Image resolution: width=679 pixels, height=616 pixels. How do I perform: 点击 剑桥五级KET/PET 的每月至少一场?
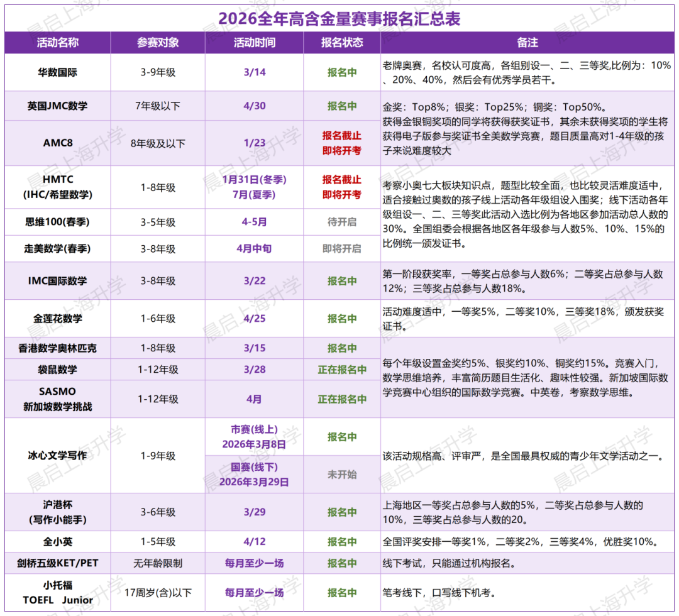point(255,564)
